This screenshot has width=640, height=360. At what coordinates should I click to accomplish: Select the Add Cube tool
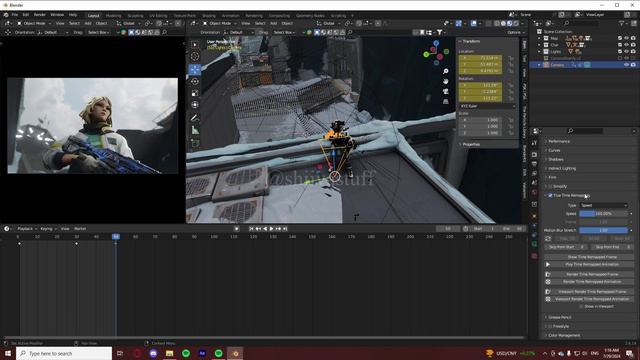point(195,143)
